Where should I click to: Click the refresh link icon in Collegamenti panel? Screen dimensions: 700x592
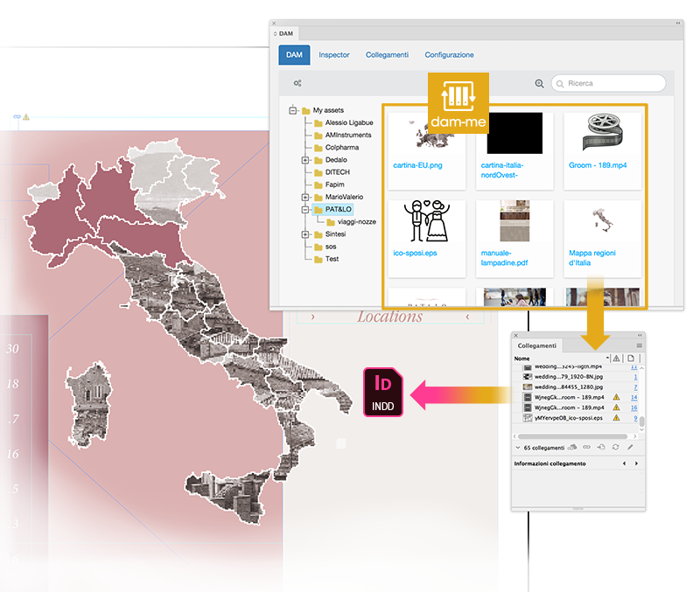pyautogui.click(x=615, y=448)
